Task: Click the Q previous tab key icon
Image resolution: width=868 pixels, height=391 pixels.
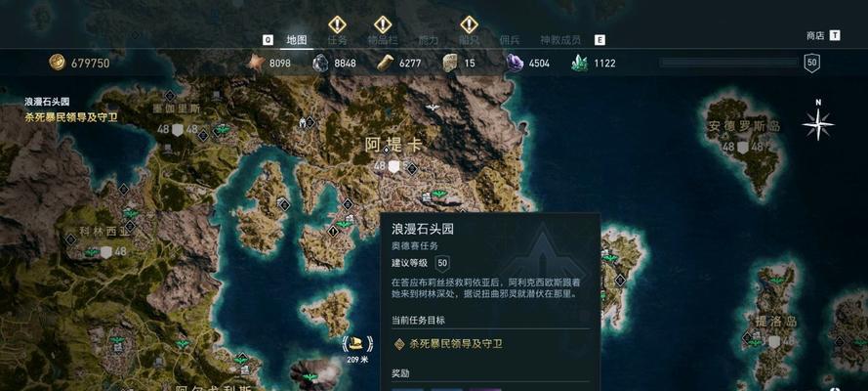Action: (268, 40)
